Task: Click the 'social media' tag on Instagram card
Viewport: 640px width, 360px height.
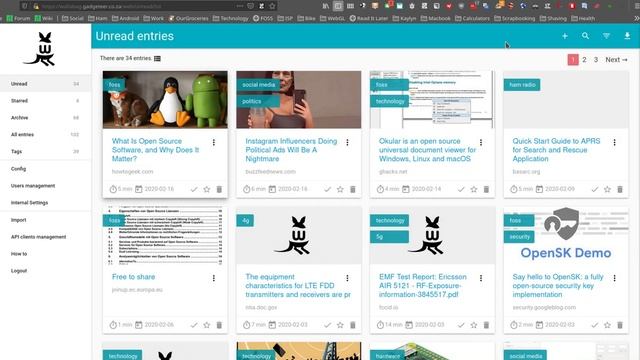Action: [258, 85]
